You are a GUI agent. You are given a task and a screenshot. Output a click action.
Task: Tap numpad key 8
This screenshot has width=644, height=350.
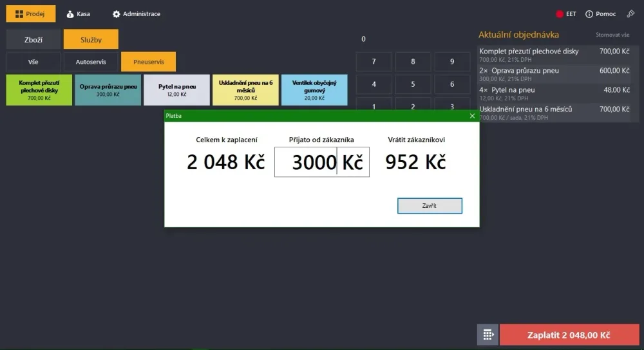point(413,62)
